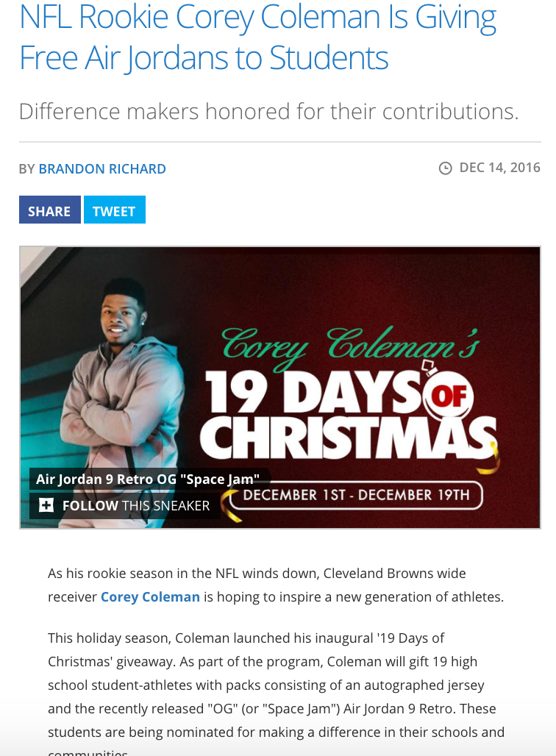Select the DEC 14, 2016 publish date
556x756 pixels.
click(x=499, y=168)
